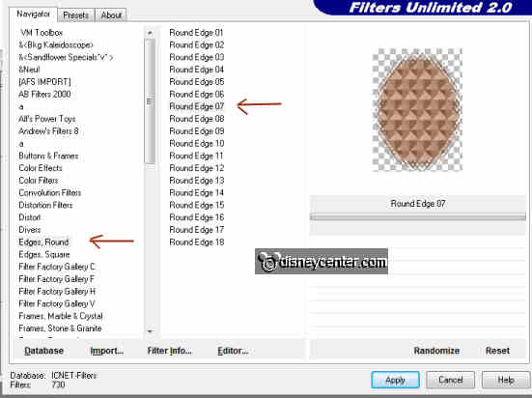Click Randomize filter settings
Viewport: 532px width, 398px height.
coord(436,351)
